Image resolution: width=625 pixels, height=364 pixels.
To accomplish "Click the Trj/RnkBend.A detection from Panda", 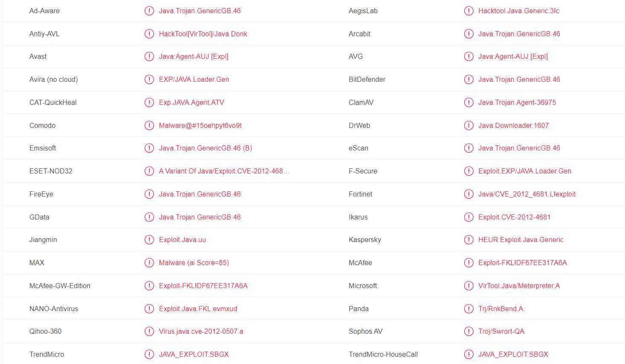I will 500,309.
